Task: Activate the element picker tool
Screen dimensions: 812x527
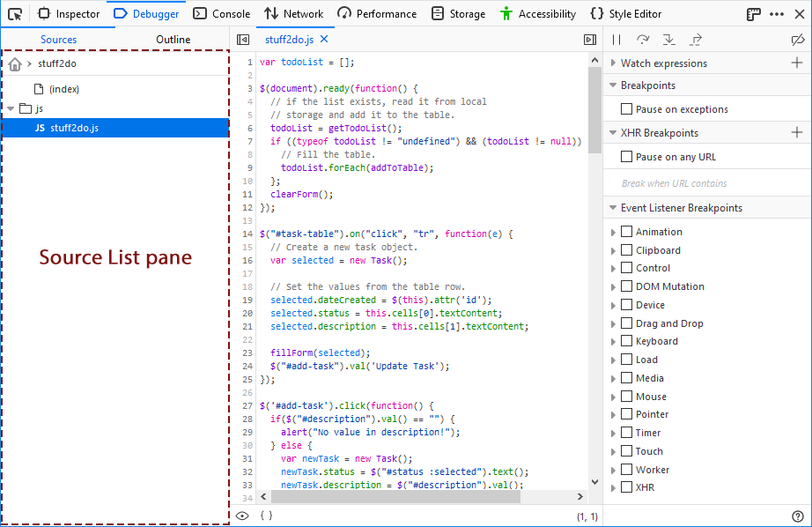Action: tap(14, 13)
